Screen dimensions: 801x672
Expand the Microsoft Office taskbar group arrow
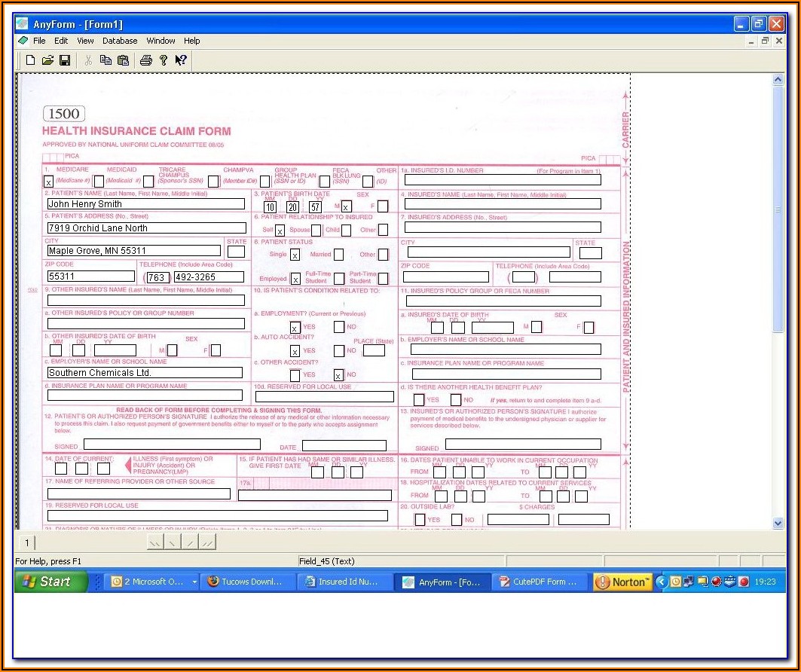[x=194, y=582]
